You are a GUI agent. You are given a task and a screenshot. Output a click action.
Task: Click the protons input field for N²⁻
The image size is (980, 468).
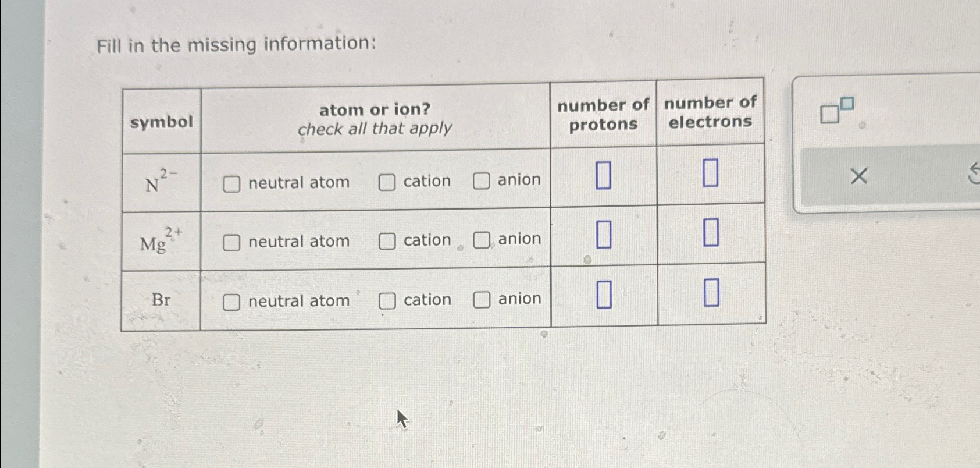[x=603, y=175]
